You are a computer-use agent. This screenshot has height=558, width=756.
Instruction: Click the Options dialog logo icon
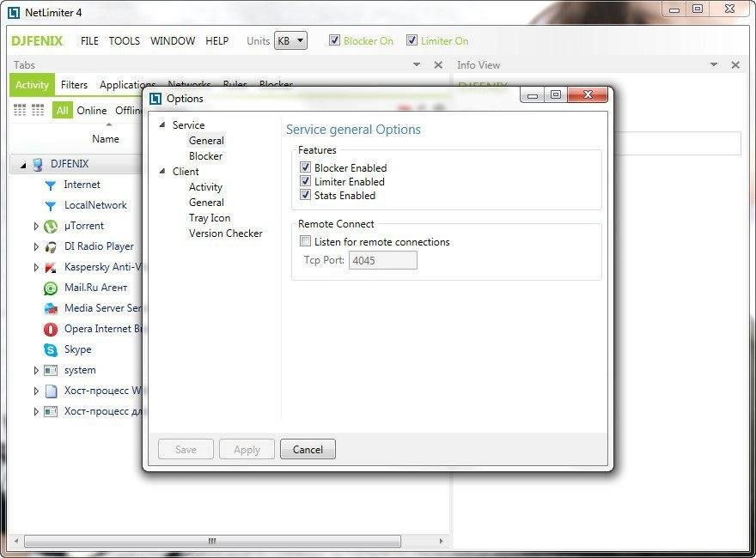[x=155, y=99]
